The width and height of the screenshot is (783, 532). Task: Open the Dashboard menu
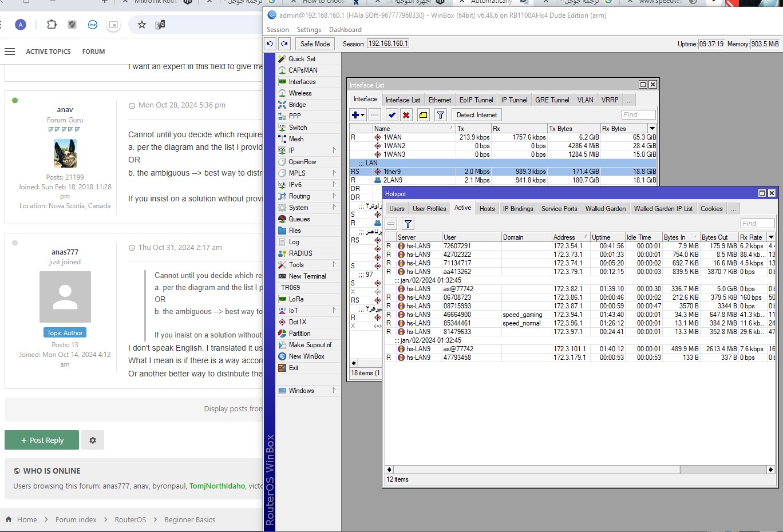point(345,30)
